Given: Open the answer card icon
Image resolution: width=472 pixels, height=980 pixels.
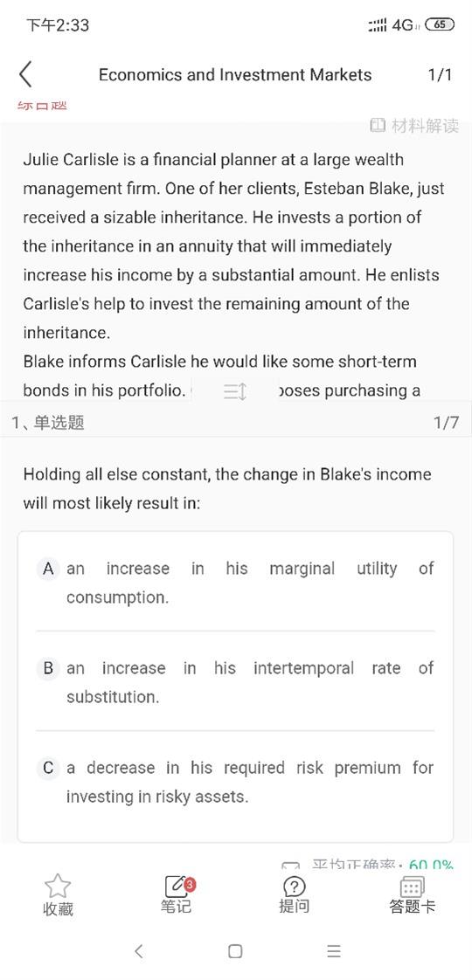Looking at the screenshot, I should coord(412,887).
